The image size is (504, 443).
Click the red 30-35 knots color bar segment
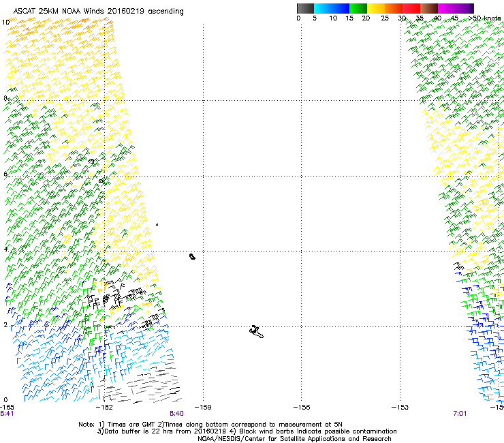[x=411, y=8]
